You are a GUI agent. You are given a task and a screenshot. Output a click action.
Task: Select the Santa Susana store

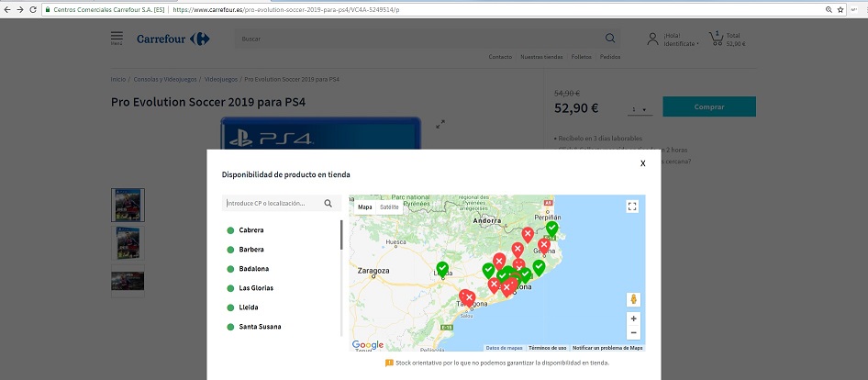(x=260, y=327)
